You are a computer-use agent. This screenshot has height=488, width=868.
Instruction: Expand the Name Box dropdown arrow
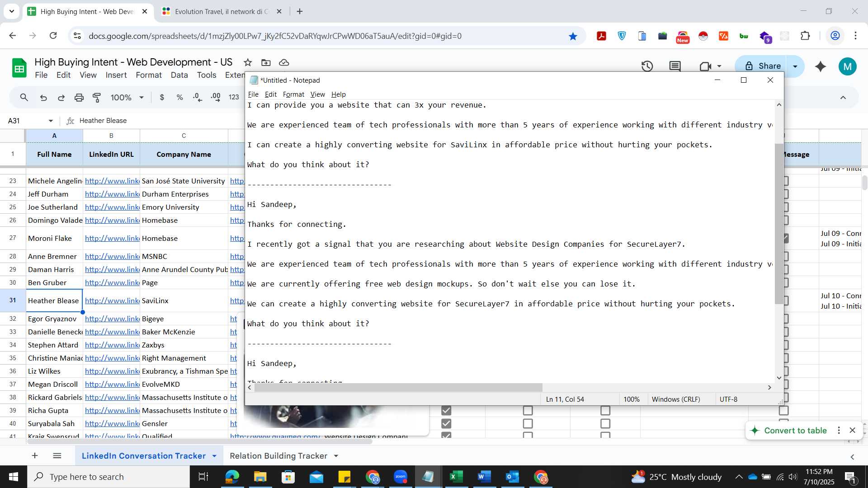[x=51, y=121]
